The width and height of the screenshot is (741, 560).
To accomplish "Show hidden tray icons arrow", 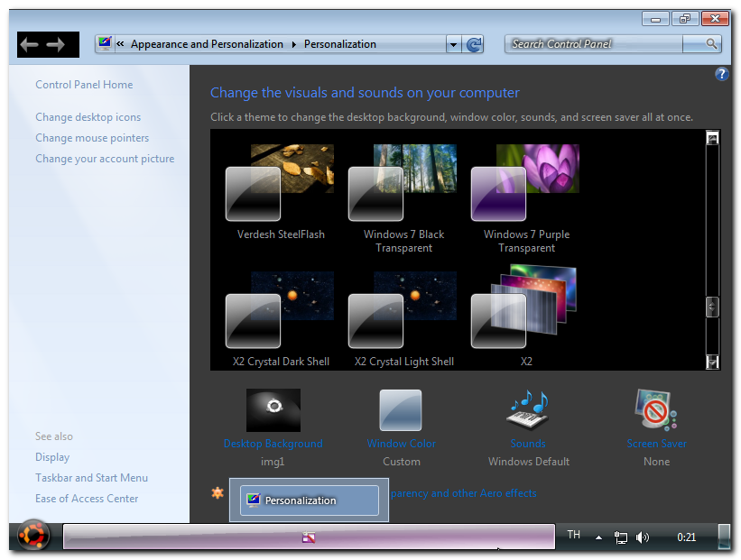I will [598, 537].
